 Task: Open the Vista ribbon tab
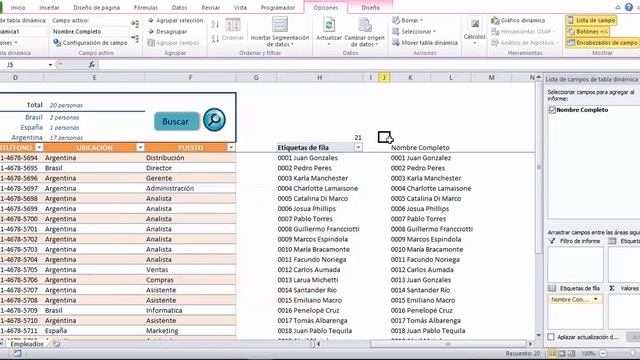point(240,7)
